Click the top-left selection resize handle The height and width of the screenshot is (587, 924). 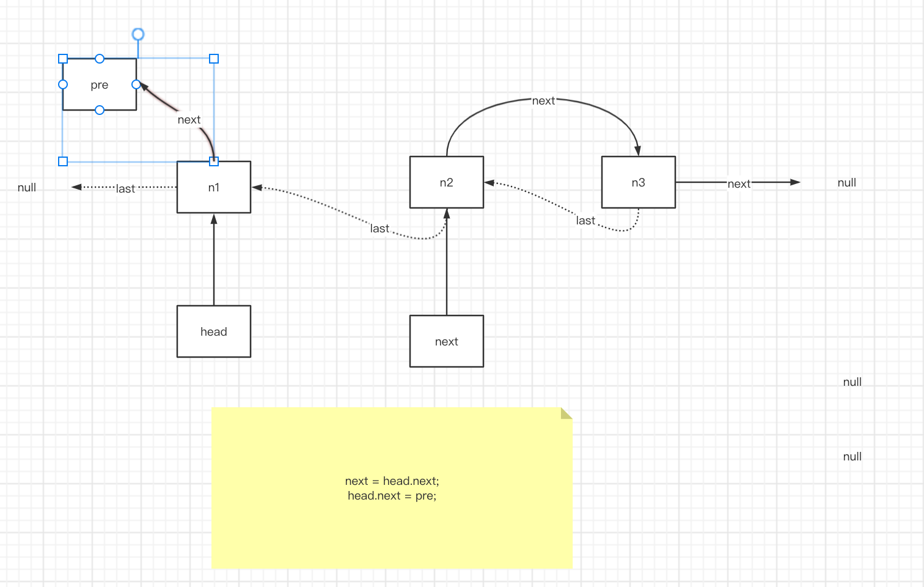[x=63, y=59]
